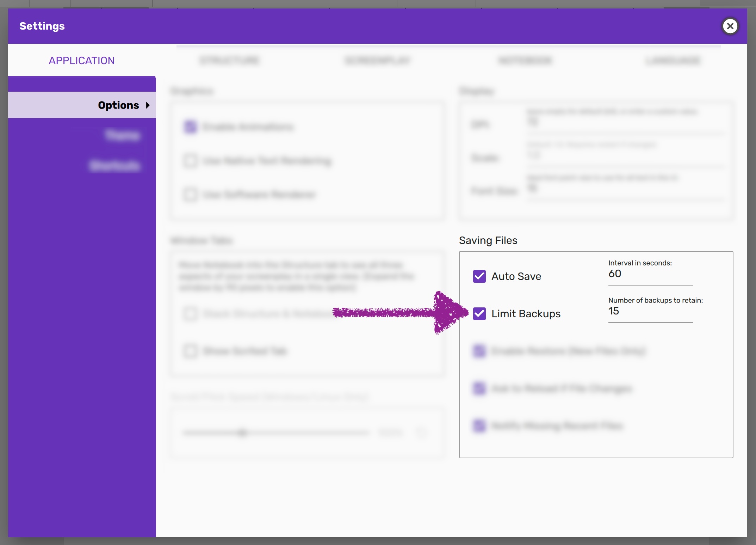Open the SCREENPLAY settings tab
This screenshot has height=545, width=756.
pos(377,61)
